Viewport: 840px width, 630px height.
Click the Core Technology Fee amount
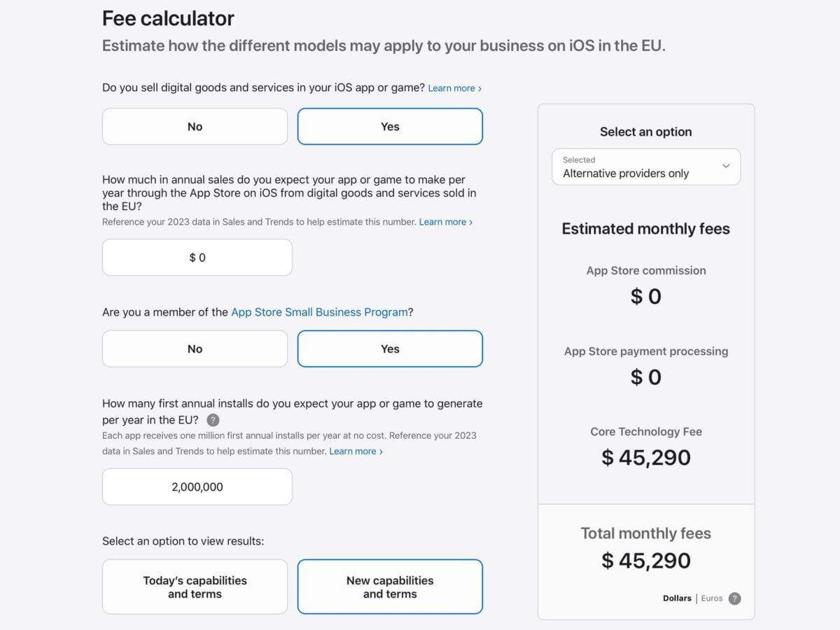[646, 458]
